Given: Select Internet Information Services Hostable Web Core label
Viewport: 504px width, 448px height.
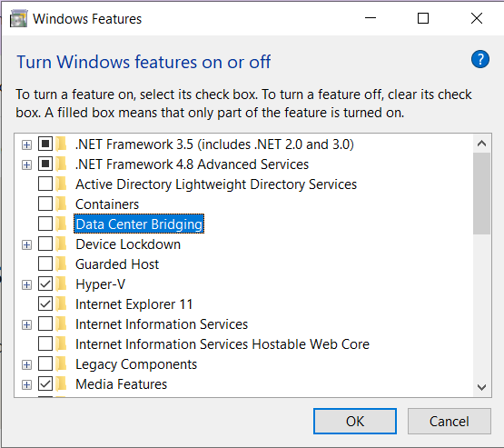Looking at the screenshot, I should click(x=222, y=344).
